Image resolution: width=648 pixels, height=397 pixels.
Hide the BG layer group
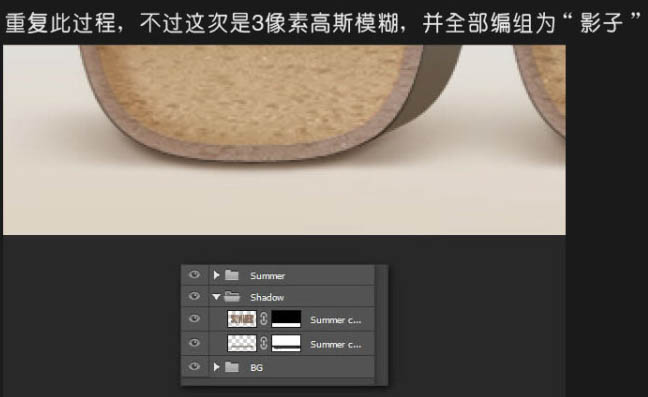tap(194, 367)
